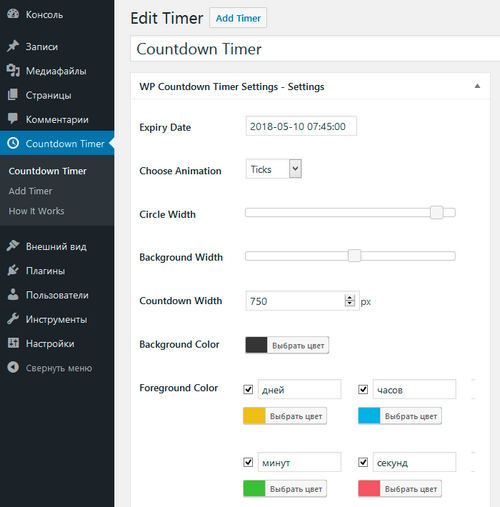Click the Комментарии speech bubble icon
The image size is (500, 507).
coord(13,119)
